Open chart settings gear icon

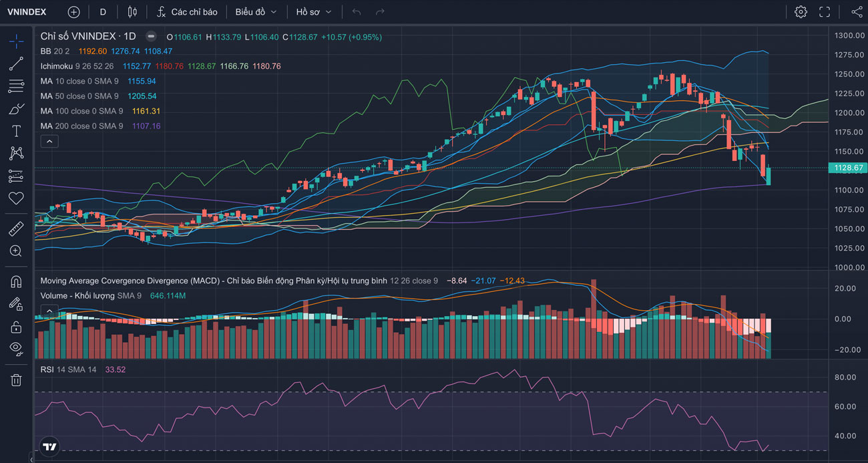[801, 12]
